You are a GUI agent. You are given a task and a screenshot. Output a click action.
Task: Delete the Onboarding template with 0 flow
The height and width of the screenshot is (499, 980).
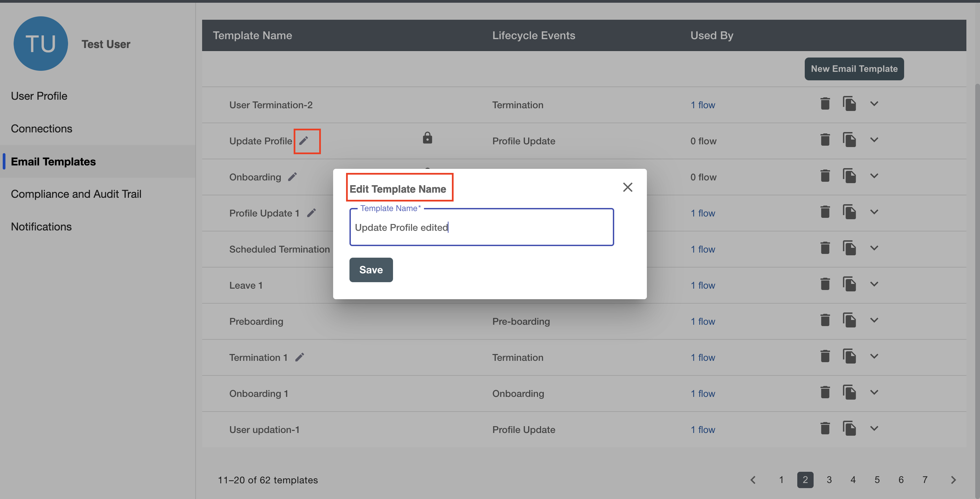pos(825,176)
